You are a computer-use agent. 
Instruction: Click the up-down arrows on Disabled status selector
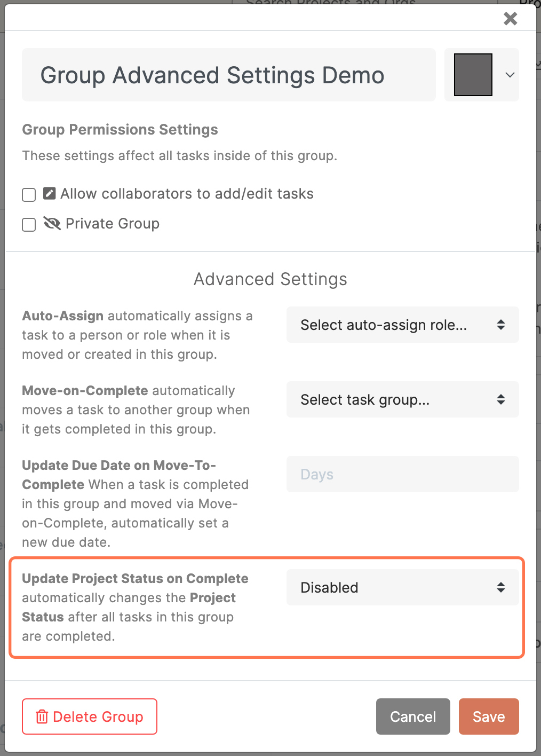pos(500,587)
